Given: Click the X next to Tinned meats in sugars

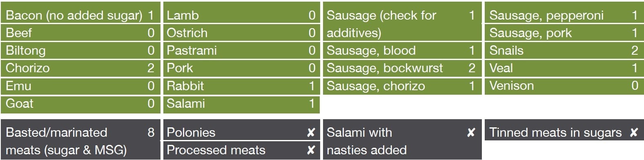Looking at the screenshot, I should [x=634, y=132].
